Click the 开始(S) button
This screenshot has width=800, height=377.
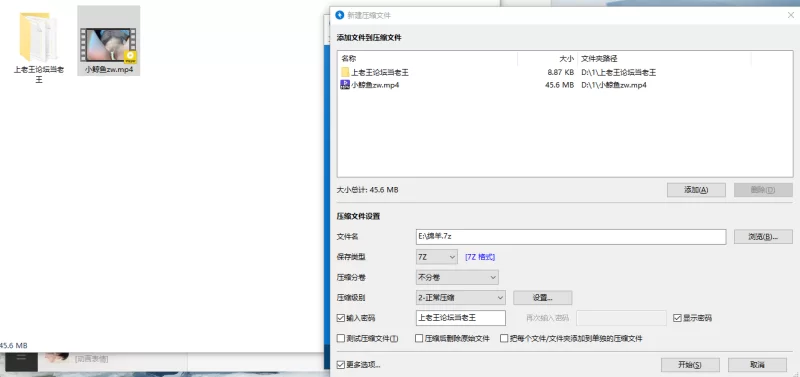(x=690, y=365)
